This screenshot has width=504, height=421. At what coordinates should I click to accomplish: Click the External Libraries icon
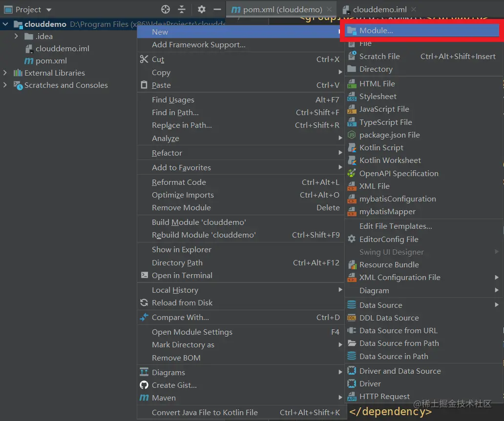tap(18, 73)
